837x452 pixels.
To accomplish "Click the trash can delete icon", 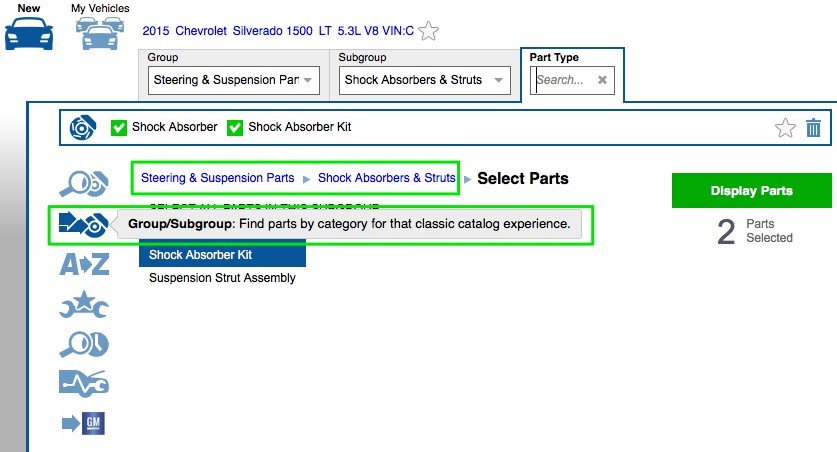I will 813,128.
